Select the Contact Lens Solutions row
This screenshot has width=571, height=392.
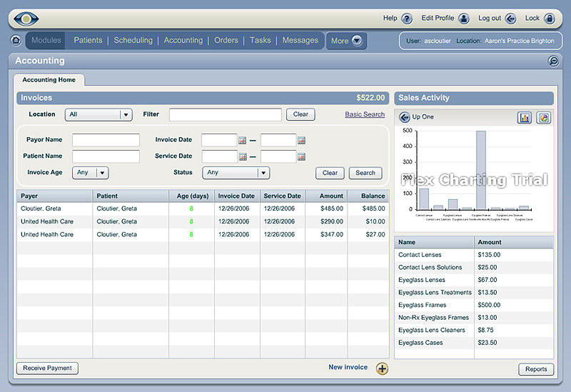474,268
